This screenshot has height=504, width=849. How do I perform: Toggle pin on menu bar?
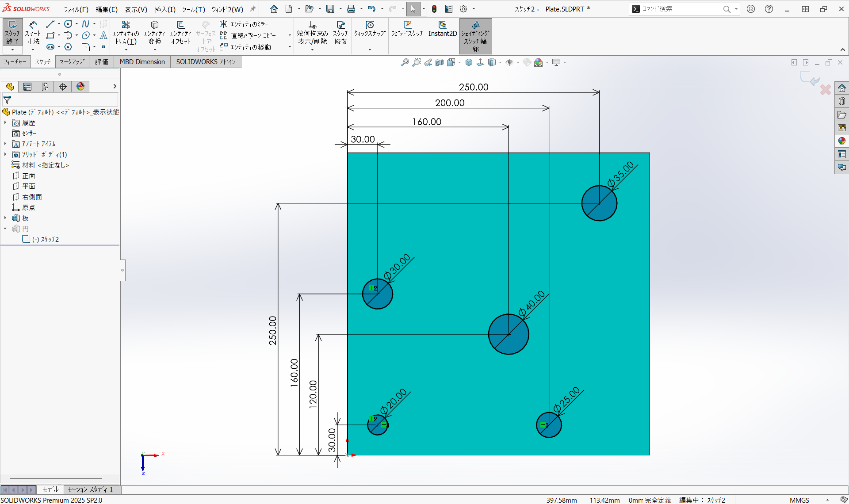(x=253, y=9)
